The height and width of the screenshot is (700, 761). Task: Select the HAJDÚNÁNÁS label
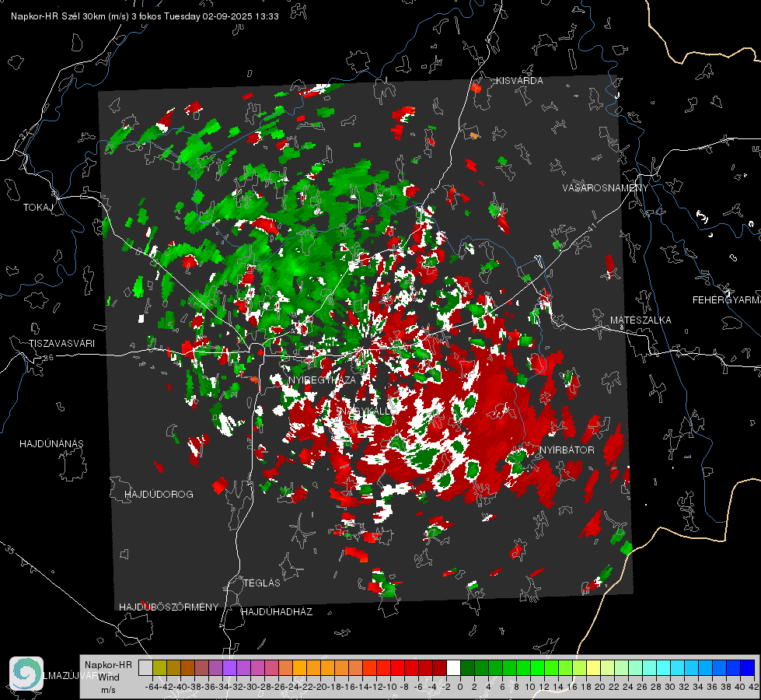[x=51, y=444]
